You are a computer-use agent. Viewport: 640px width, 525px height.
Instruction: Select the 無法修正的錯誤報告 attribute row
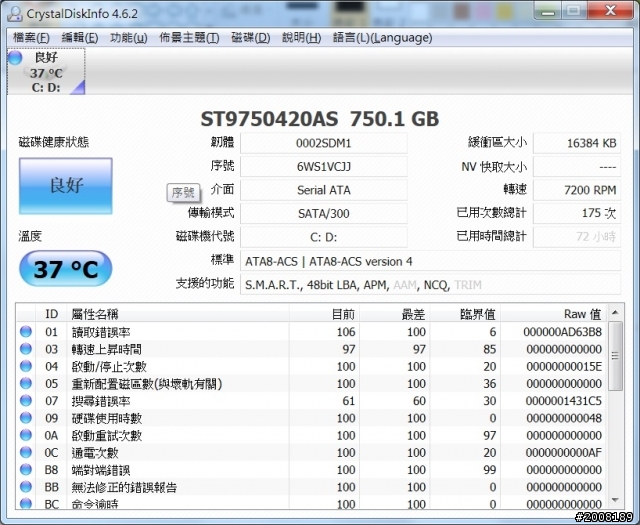[x=312, y=487]
